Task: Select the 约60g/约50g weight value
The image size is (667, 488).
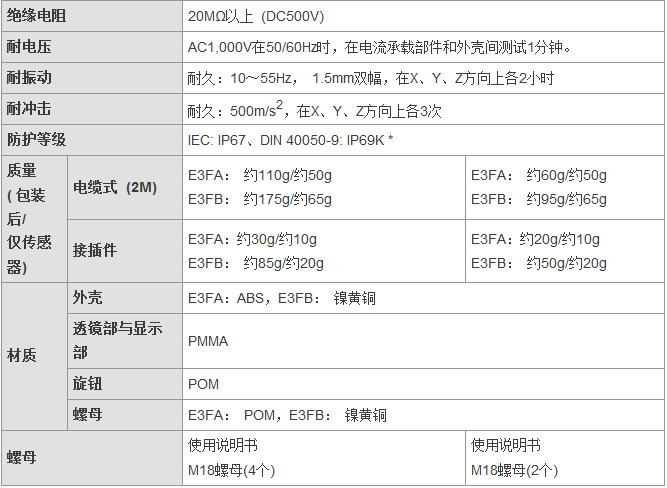Action: click(567, 175)
